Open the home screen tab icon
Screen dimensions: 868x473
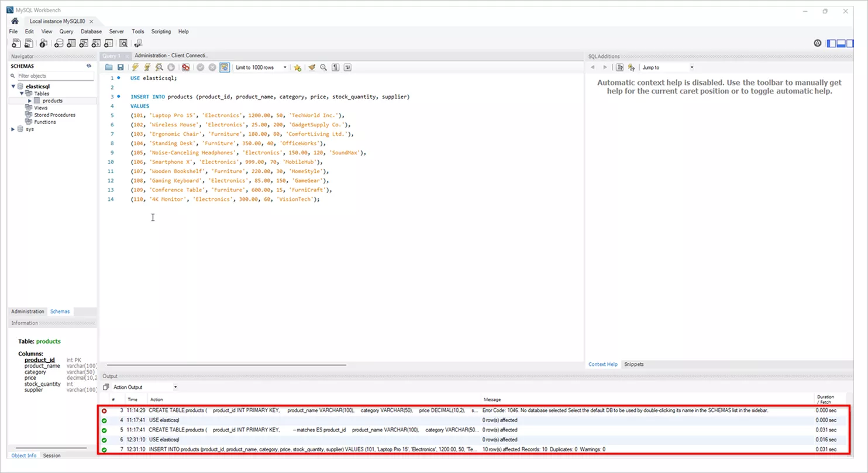pyautogui.click(x=15, y=21)
